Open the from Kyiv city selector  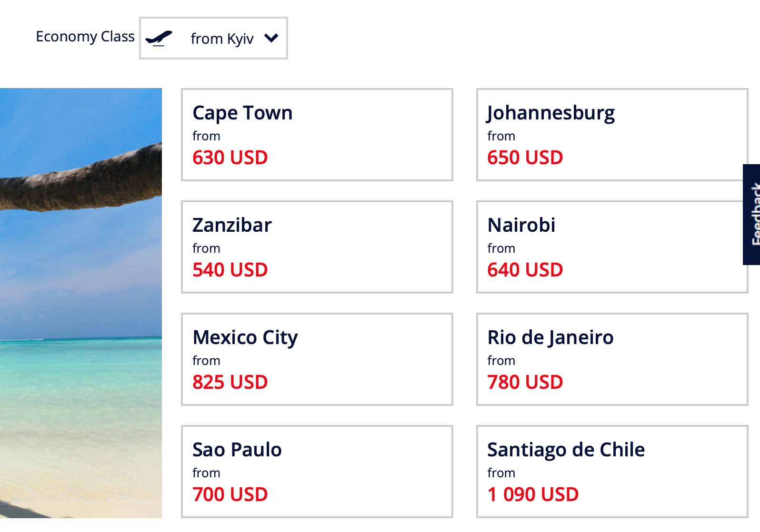[222, 39]
